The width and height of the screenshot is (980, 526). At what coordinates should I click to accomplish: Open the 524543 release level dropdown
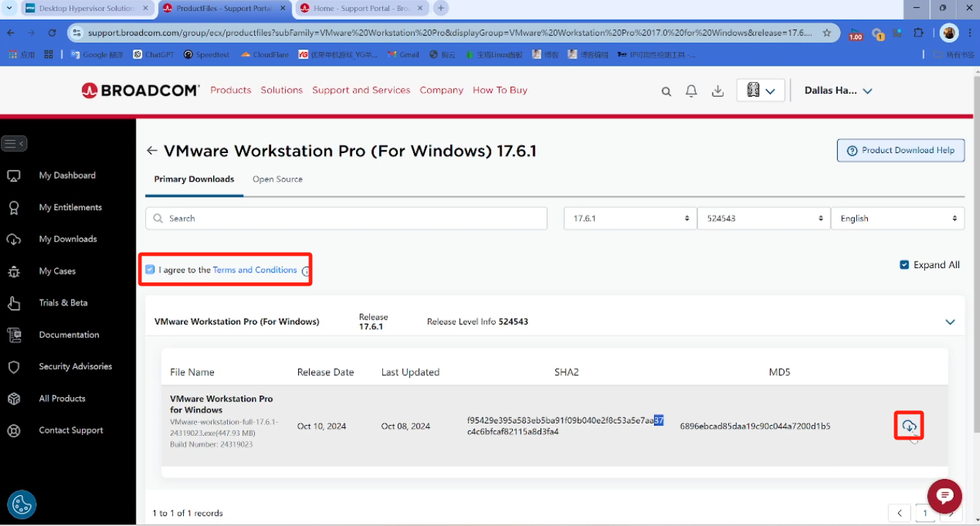[x=762, y=218]
